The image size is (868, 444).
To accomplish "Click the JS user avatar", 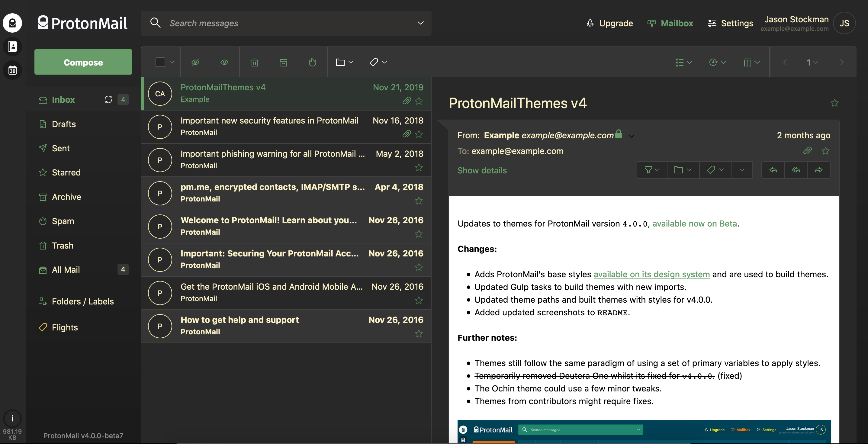I will pos(844,23).
